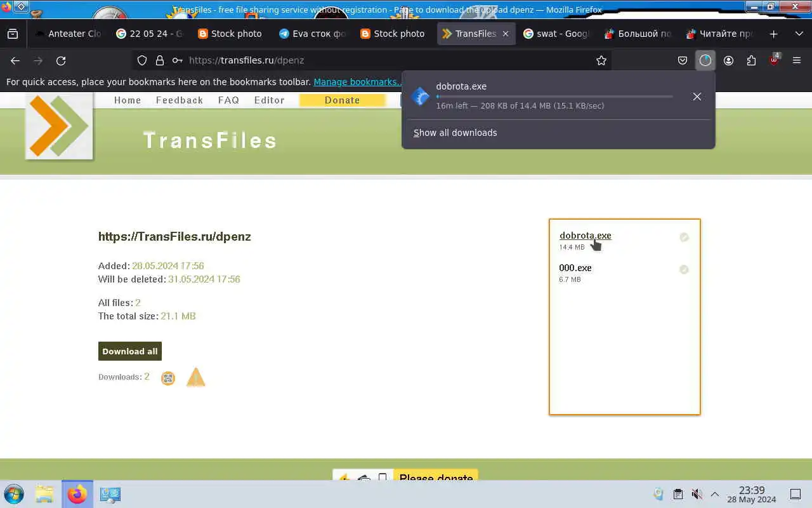Click the muted volume tray icon

[697, 494]
